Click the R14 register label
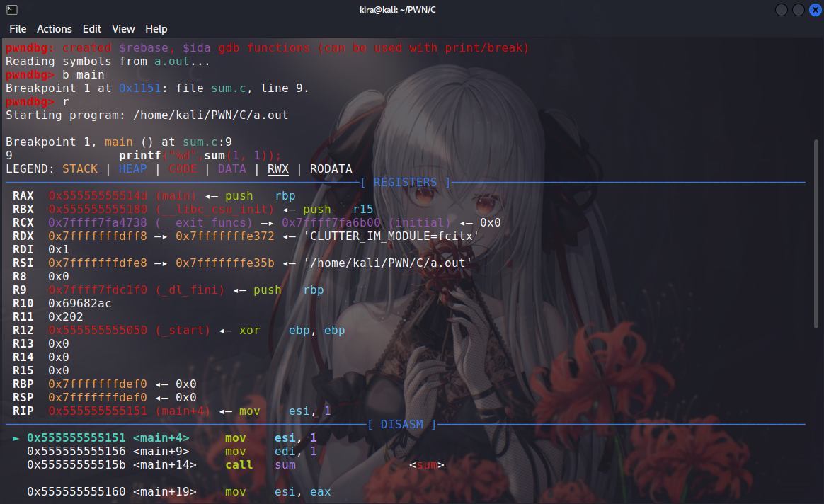The height and width of the screenshot is (504, 824). pos(23,357)
